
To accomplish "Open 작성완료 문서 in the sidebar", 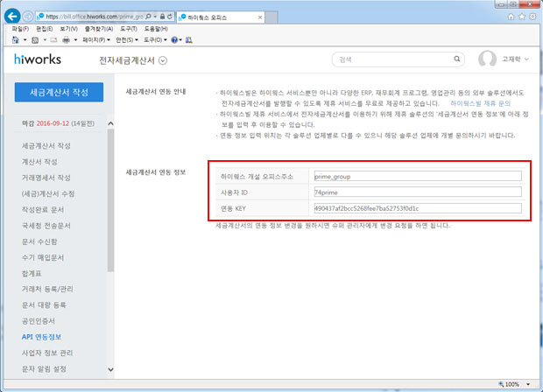I will click(43, 209).
